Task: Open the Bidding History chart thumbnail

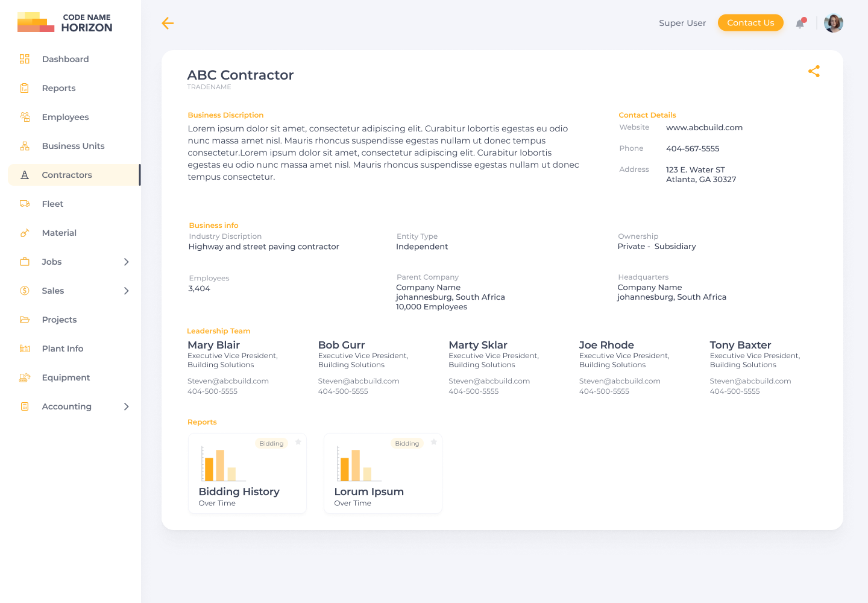Action: coord(220,465)
